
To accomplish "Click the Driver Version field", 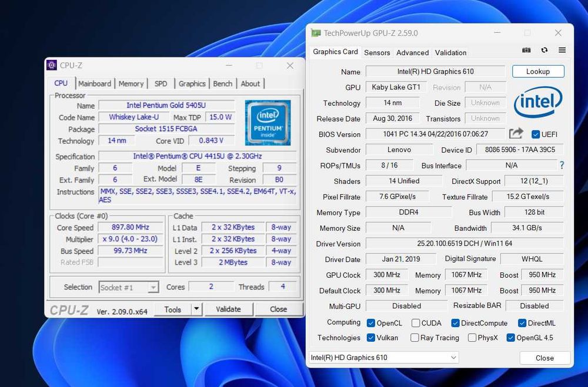I will click(x=465, y=243).
